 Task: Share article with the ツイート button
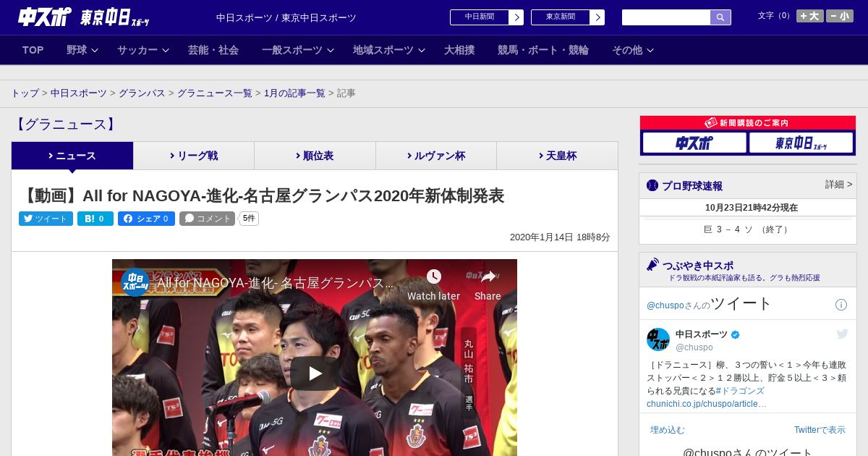(46, 219)
